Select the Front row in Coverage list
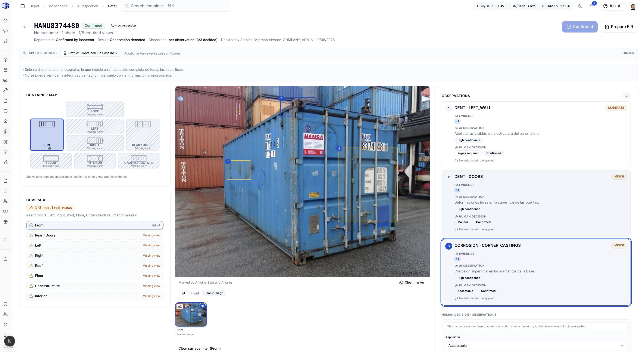Screen dimensions: 644x352 pos(95,225)
